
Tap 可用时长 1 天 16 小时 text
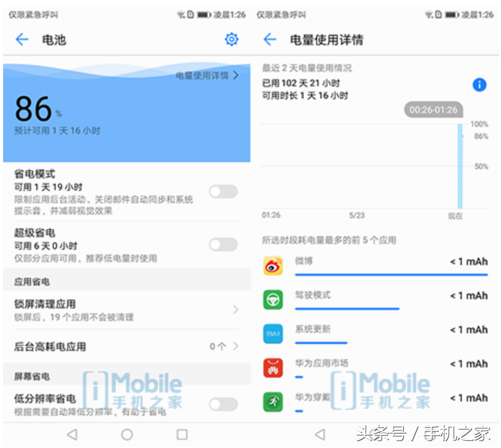tap(305, 95)
